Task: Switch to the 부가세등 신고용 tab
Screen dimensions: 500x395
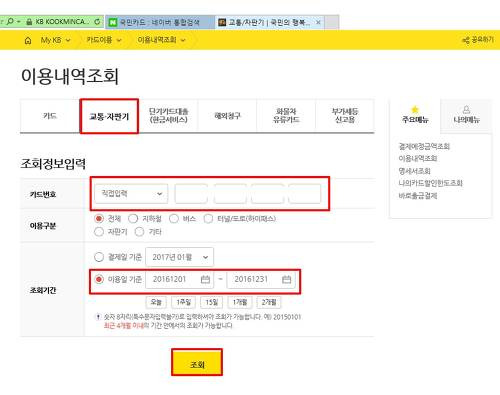Action: point(345,116)
